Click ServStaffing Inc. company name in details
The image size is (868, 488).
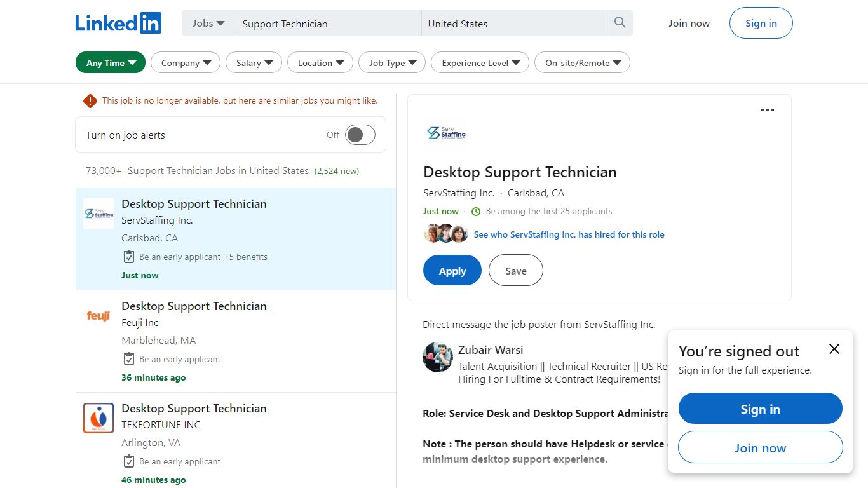pos(459,193)
